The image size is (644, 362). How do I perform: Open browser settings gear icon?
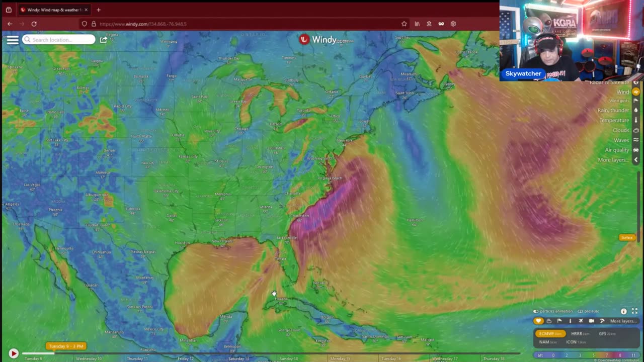(453, 24)
